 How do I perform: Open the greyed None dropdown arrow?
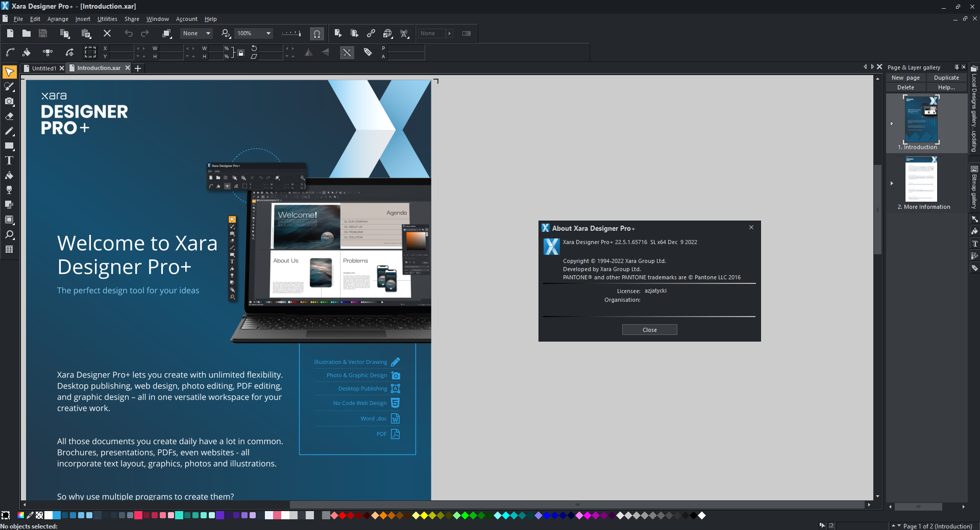(x=450, y=33)
